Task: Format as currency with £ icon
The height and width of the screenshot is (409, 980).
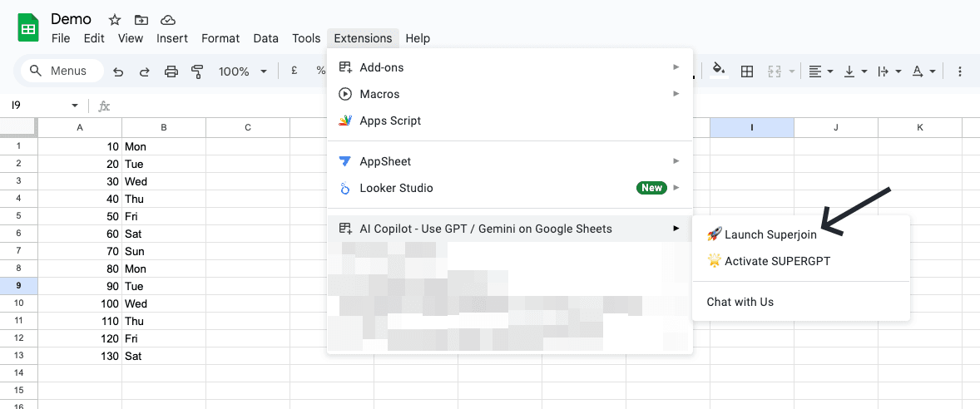Action: tap(294, 71)
